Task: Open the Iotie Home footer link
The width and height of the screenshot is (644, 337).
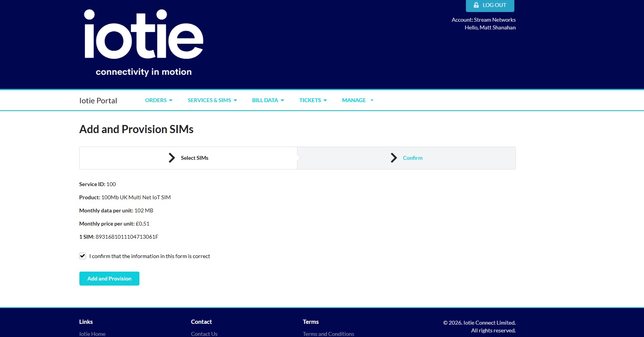Action: pyautogui.click(x=92, y=334)
